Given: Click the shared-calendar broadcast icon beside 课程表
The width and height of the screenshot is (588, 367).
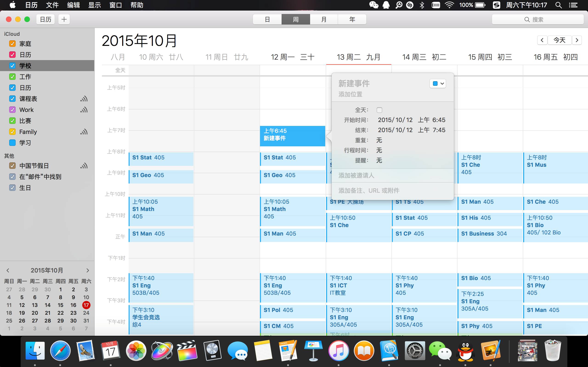Looking at the screenshot, I should click(x=84, y=99).
